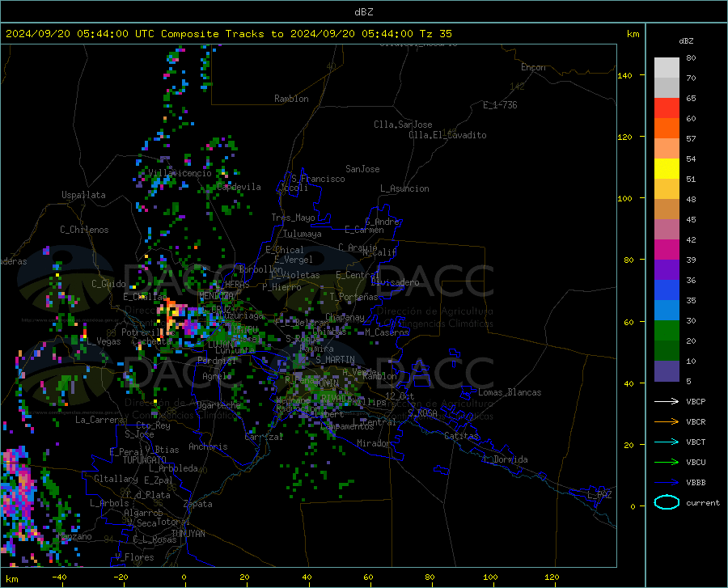Click the '120' tick on the right y-axis
Viewport: 728px width, 588px height.
coord(625,137)
